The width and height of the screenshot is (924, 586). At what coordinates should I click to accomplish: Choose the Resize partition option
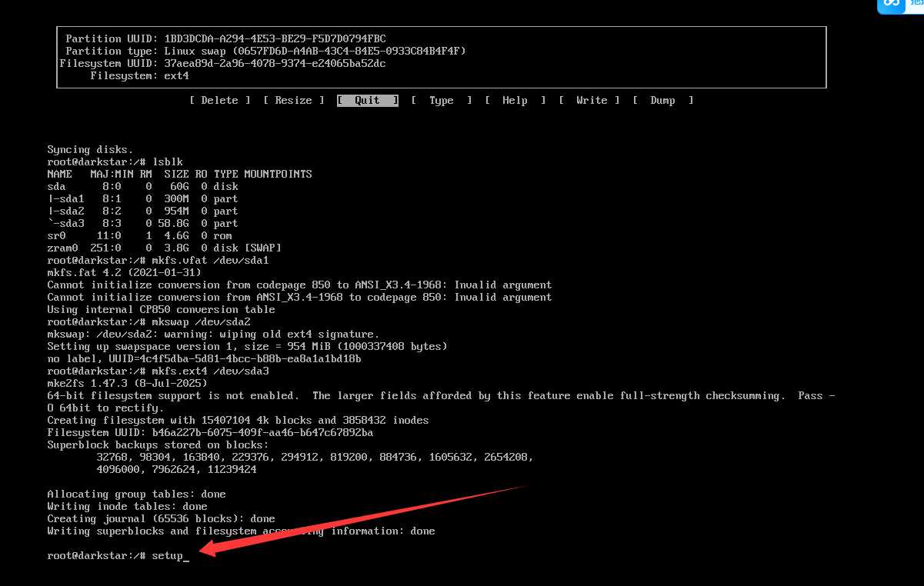(x=293, y=100)
